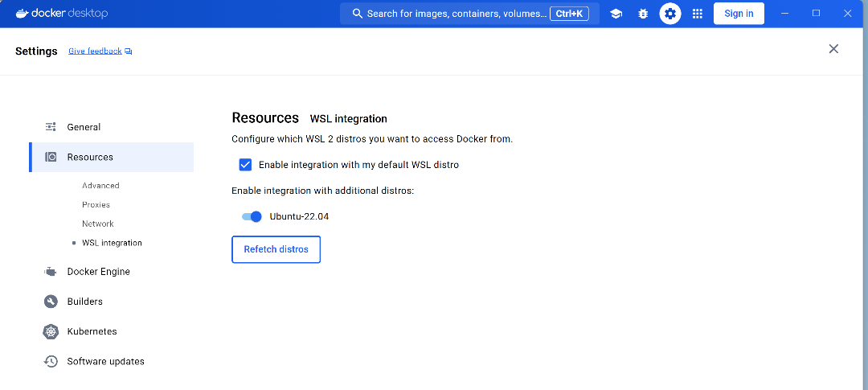The image size is (868, 390).
Task: Click the Settings title text
Action: (x=36, y=51)
